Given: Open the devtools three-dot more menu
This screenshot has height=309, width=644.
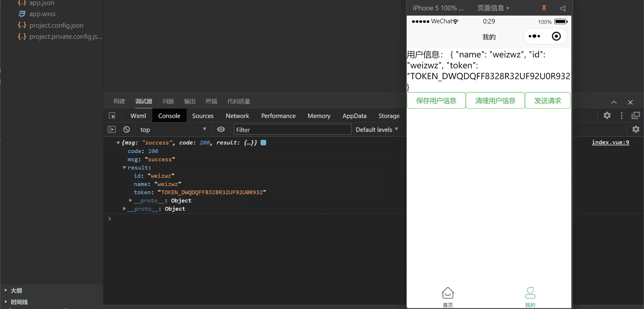Looking at the screenshot, I should coord(621,115).
